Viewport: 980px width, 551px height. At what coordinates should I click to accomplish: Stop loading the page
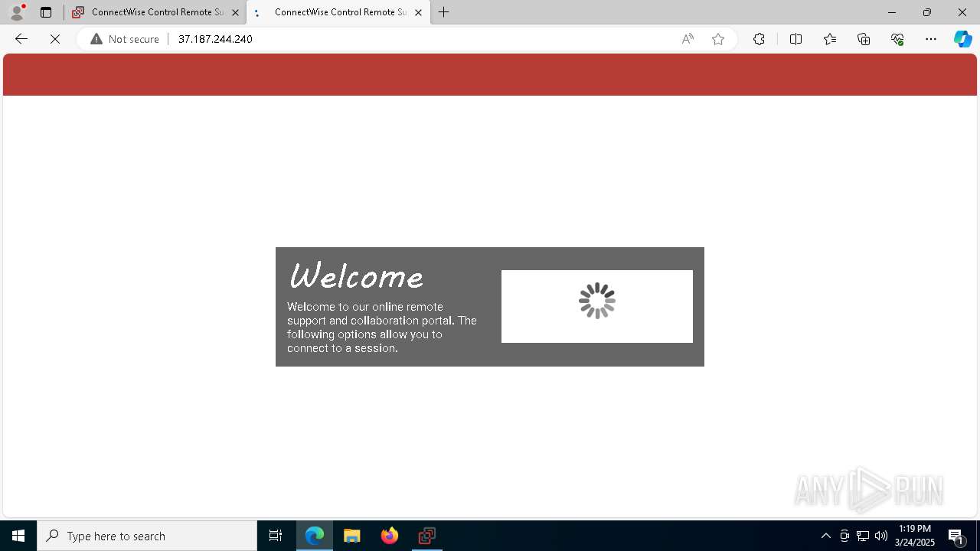pos(55,39)
